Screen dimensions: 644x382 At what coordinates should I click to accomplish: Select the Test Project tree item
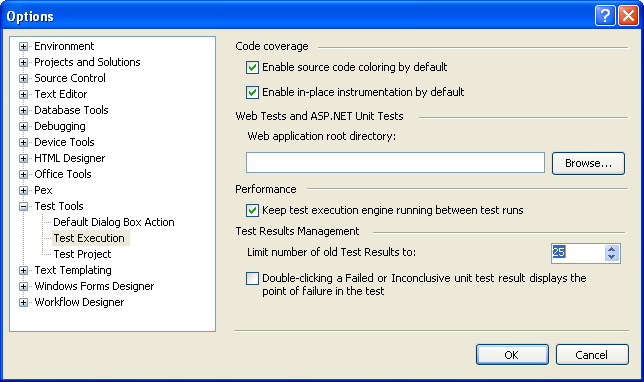click(82, 254)
